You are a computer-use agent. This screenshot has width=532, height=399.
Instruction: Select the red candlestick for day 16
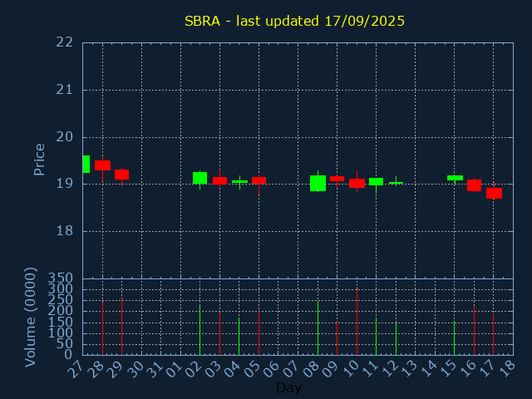click(474, 185)
